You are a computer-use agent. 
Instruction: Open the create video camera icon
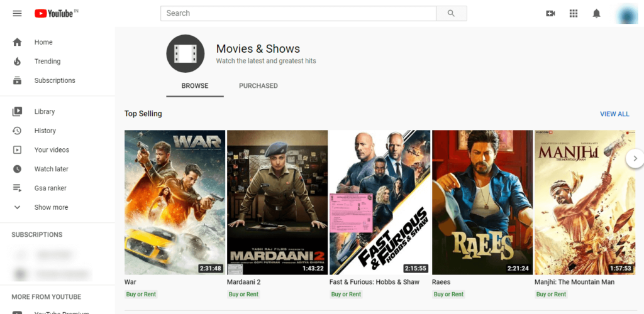tap(551, 13)
